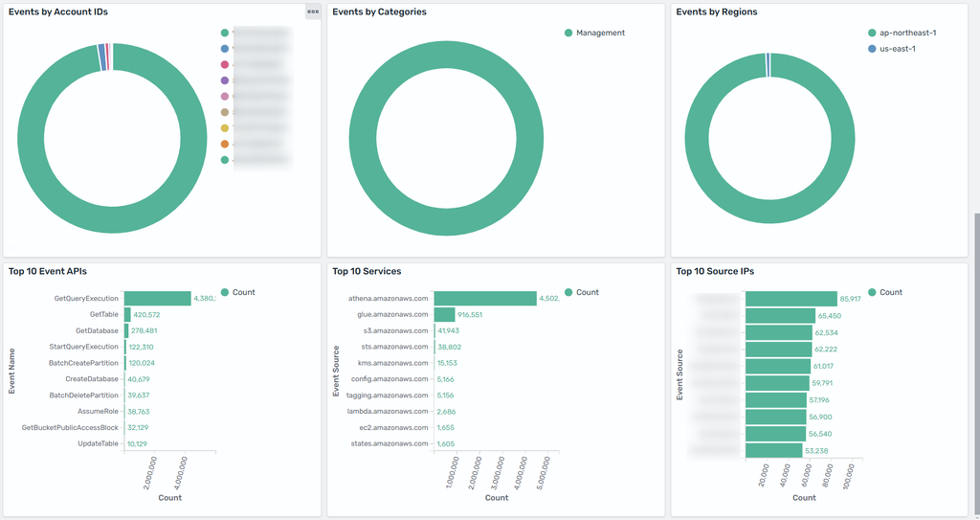Screen dimensions: 980x520
Task: Click the bar labeled 85,917
Action: [791, 299]
